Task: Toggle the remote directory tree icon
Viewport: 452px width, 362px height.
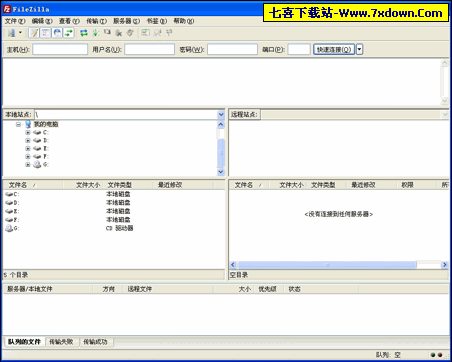Action: [x=57, y=33]
